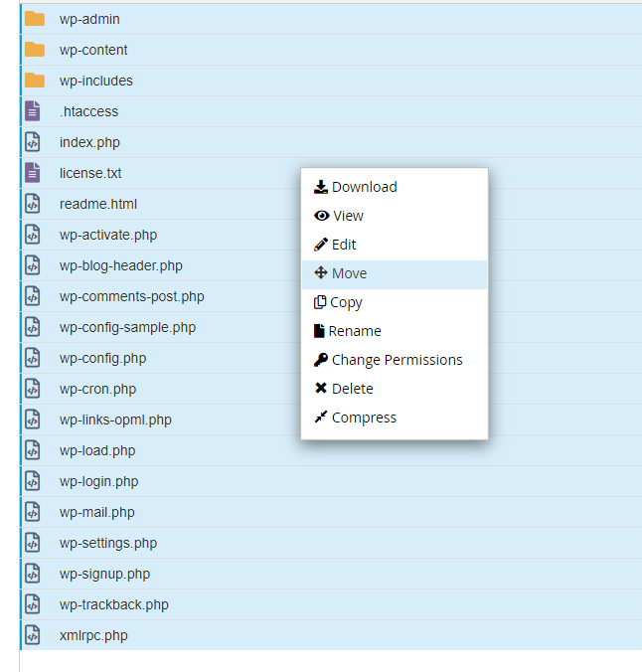The image size is (642, 672).
Task: Select the wp-config-sample.php file name
Action: tap(128, 328)
